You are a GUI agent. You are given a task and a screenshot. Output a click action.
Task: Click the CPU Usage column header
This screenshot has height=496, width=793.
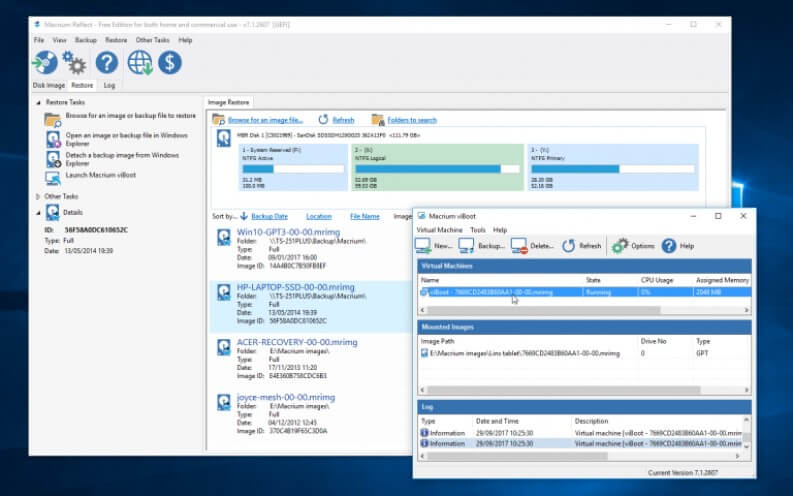click(656, 280)
